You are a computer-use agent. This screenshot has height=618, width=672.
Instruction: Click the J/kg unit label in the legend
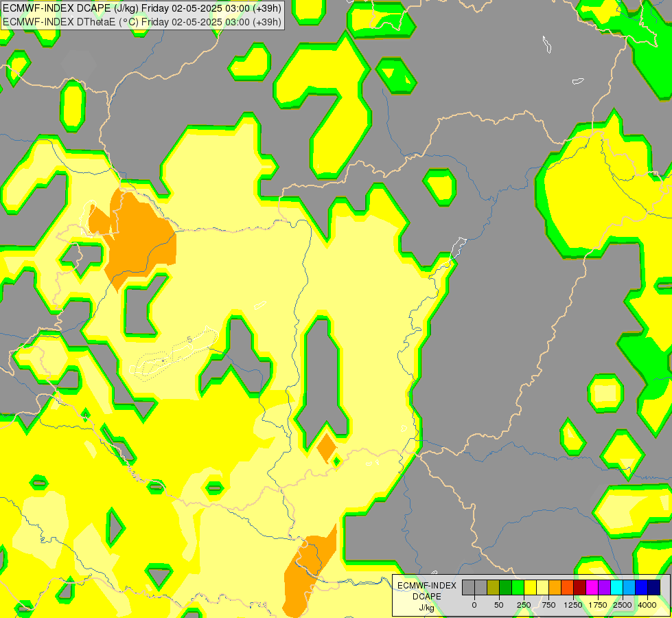(426, 608)
